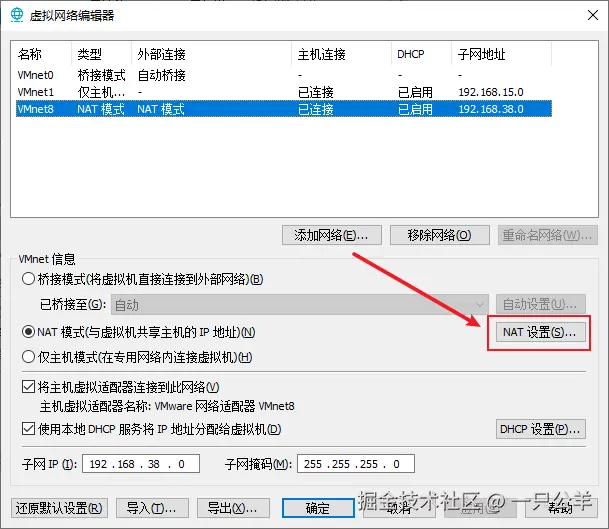The image size is (609, 529).
Task: Select the VMnet0 row
Action: 284,75
